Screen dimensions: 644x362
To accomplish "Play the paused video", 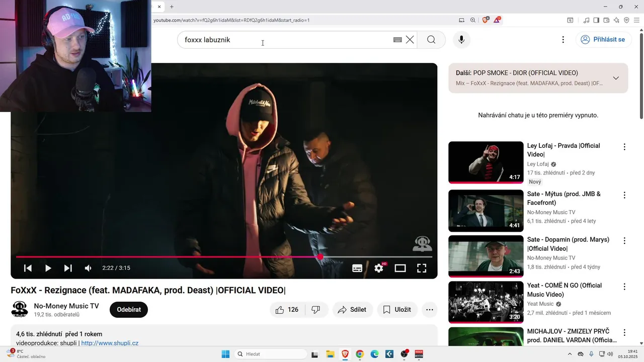I will click(48, 268).
